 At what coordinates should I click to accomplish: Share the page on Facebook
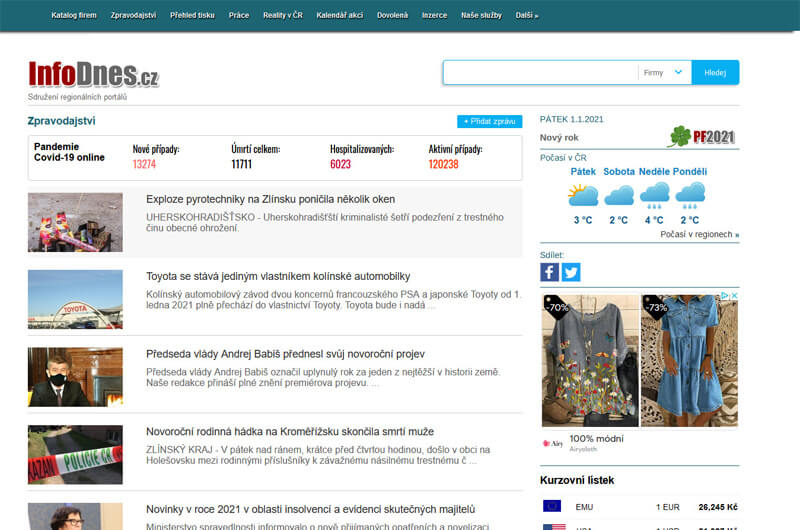549,272
